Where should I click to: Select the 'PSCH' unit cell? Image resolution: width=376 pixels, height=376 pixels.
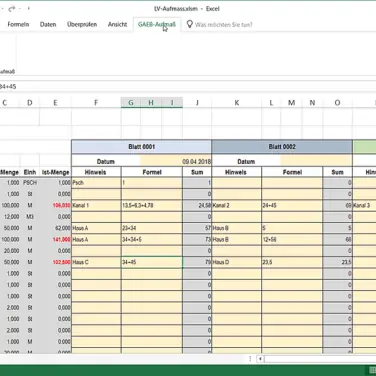[x=30, y=183]
